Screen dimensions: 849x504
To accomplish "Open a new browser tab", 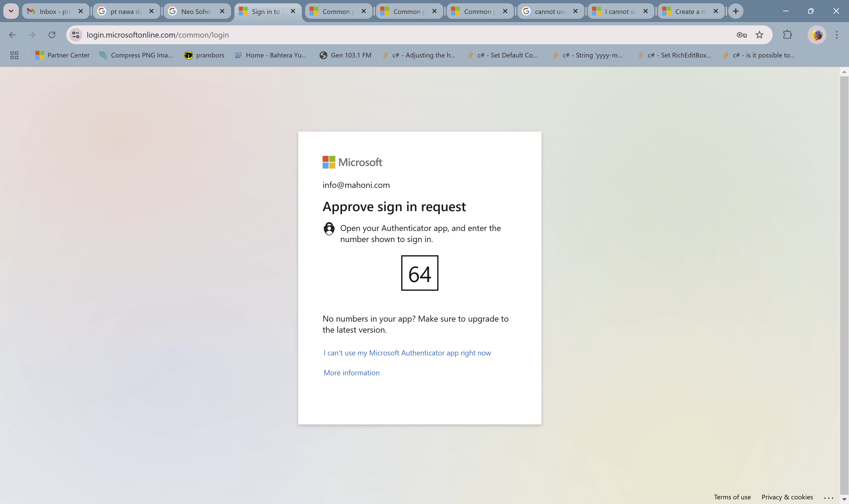I will coord(736,11).
